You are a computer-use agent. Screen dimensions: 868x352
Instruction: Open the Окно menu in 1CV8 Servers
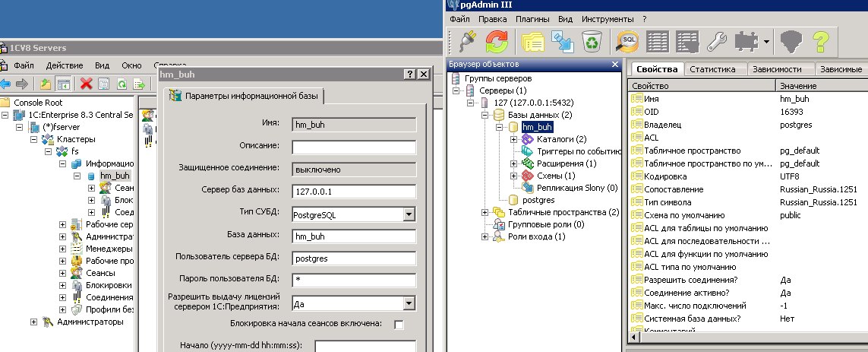(x=131, y=65)
